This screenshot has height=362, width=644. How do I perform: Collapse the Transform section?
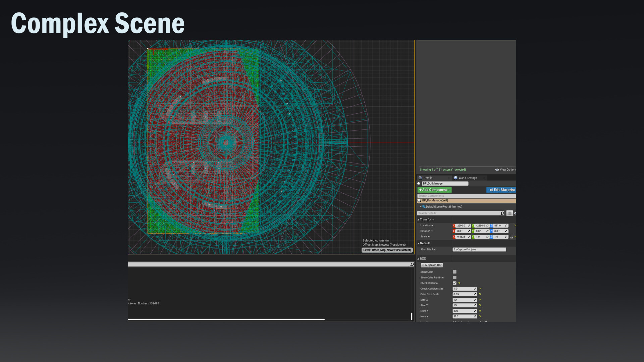(418, 219)
